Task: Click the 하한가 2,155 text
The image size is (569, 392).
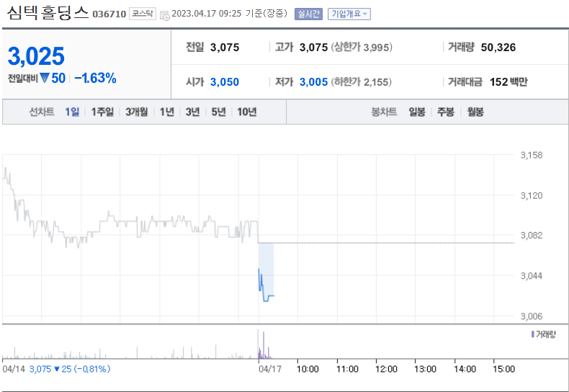Action: pyautogui.click(x=361, y=82)
